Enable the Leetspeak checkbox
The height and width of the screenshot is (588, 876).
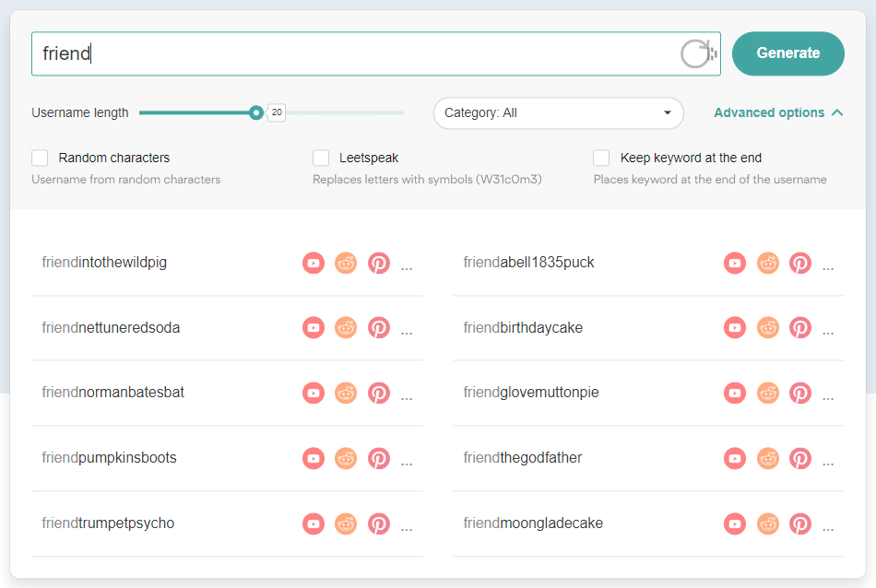click(321, 158)
